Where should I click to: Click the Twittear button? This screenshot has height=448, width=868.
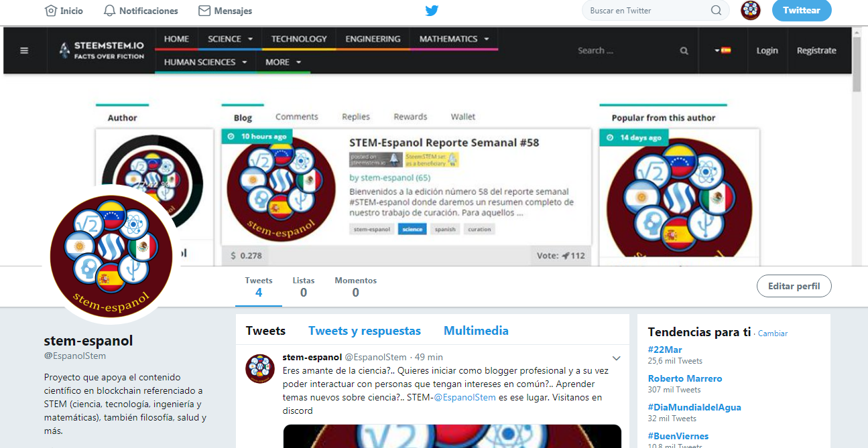802,11
